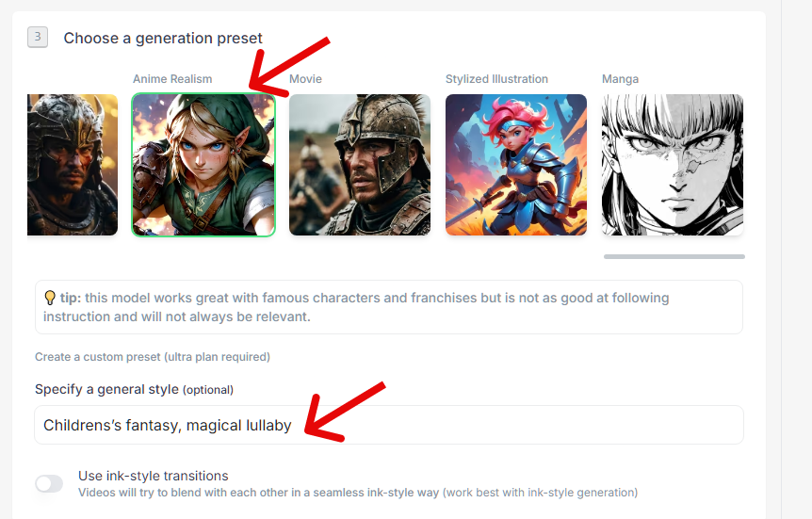This screenshot has width=812, height=519.
Task: Click the partially visible dark warrior preset
Action: pyautogui.click(x=73, y=165)
